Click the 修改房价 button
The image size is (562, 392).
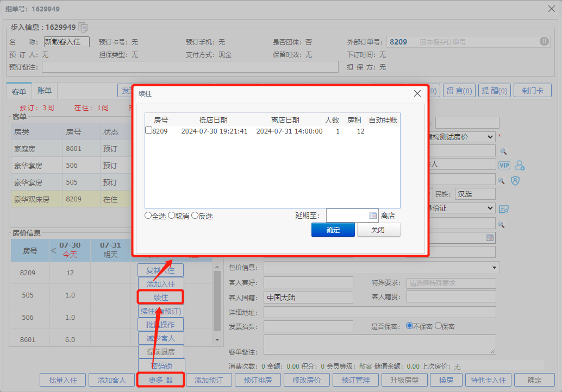pyautogui.click(x=307, y=380)
